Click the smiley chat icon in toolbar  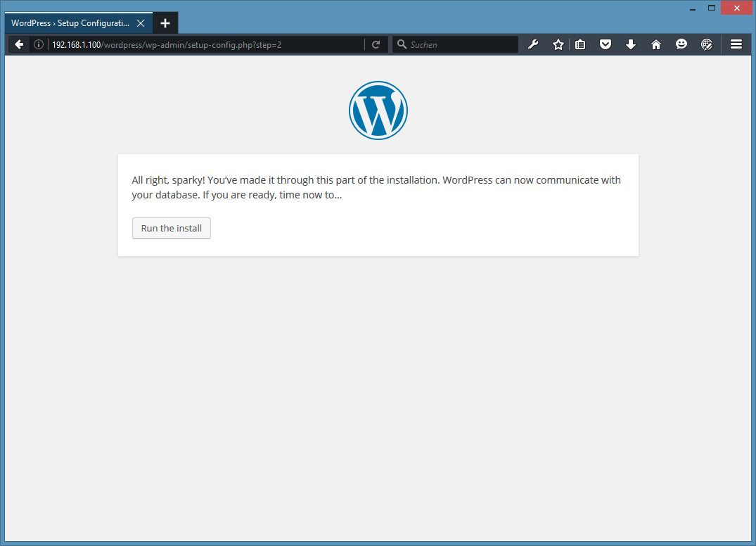coord(681,45)
